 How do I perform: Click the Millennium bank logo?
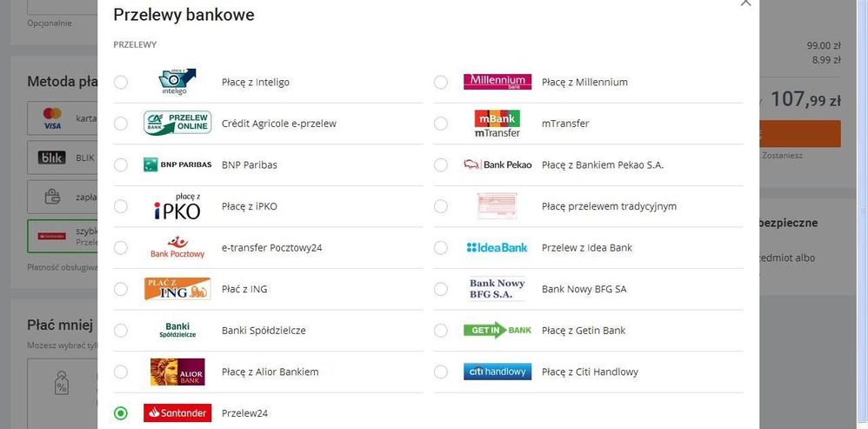click(497, 82)
